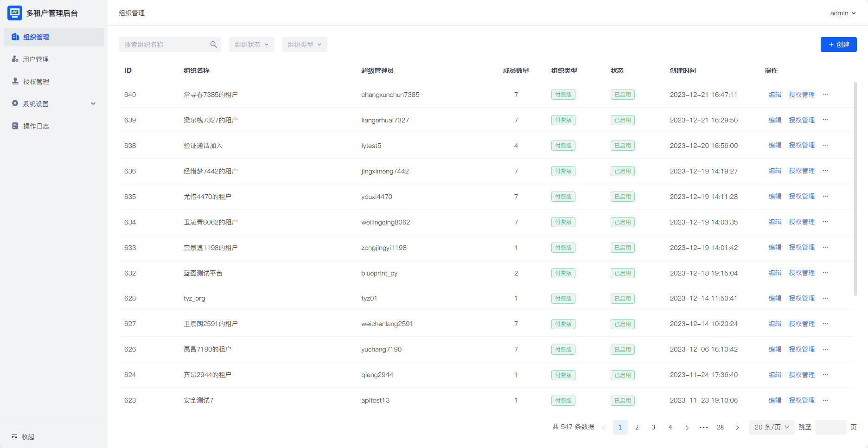The height and width of the screenshot is (448, 868).
Task: Click the 创建 button
Action: point(839,45)
